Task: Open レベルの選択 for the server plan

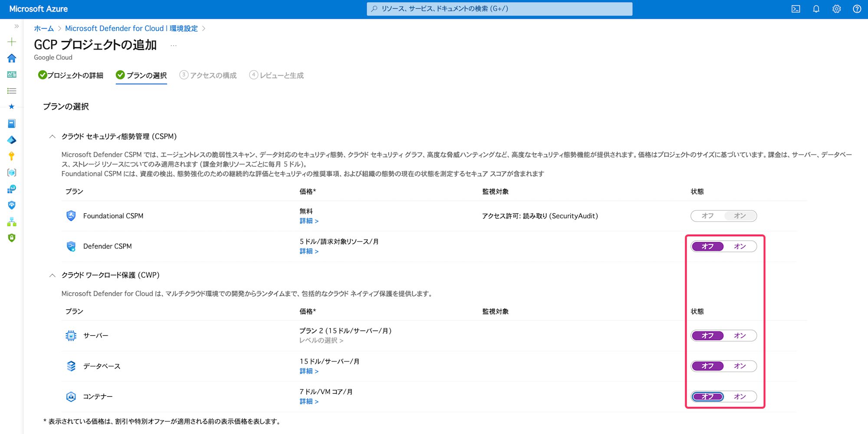Action: (321, 341)
